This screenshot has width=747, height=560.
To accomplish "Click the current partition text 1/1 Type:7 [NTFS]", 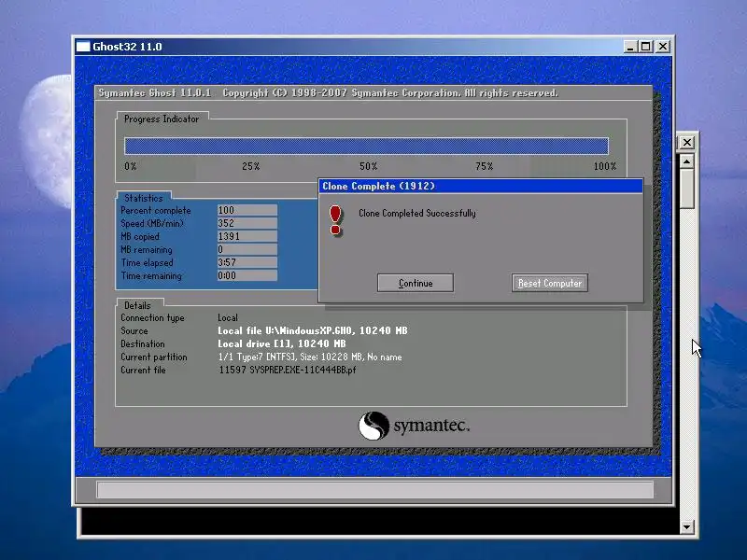I will (258, 357).
